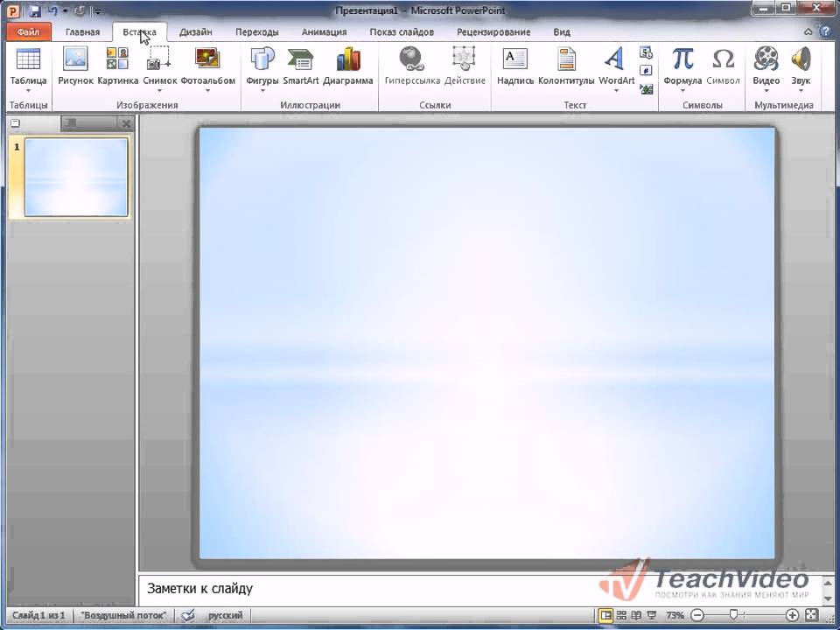Screen dimensions: 840x630
Task: Click the русский language indicator
Action: pos(226,615)
